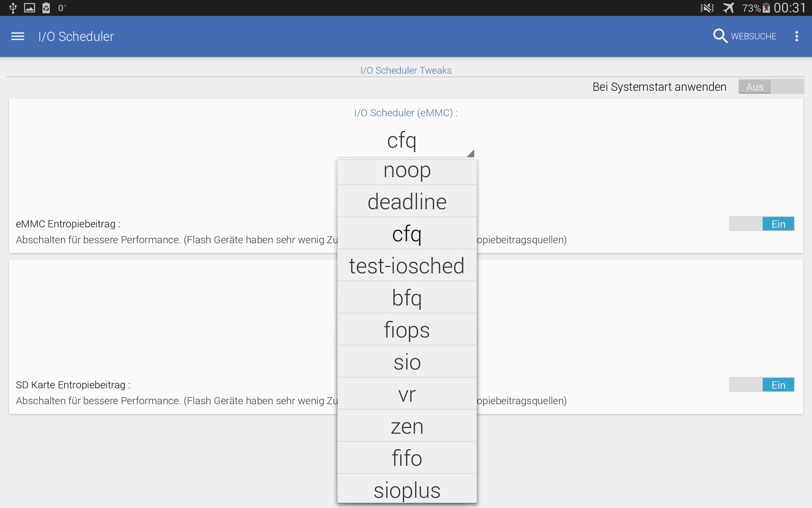Image resolution: width=812 pixels, height=508 pixels.
Task: Collapse the cfq scheduler dropdown
Action: [406, 141]
